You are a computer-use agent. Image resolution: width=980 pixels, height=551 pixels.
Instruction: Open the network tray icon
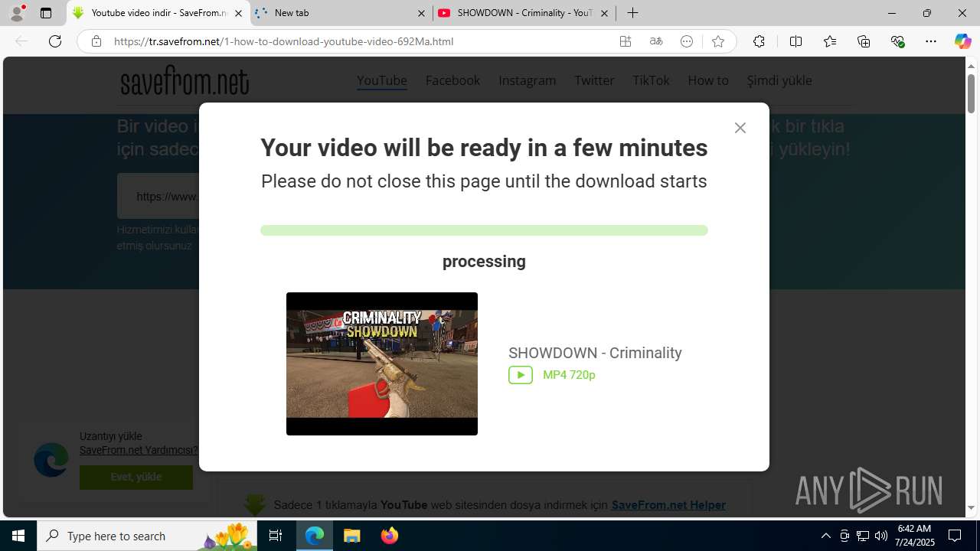(863, 536)
